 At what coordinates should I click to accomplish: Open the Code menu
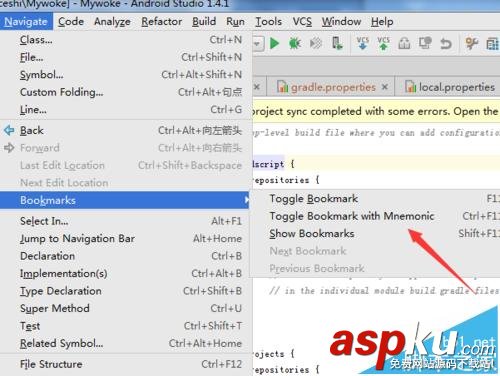71,22
